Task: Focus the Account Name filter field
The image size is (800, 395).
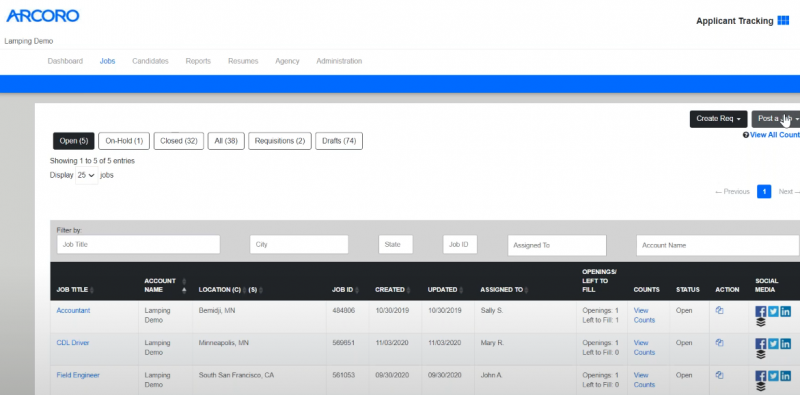Action: [x=718, y=245]
